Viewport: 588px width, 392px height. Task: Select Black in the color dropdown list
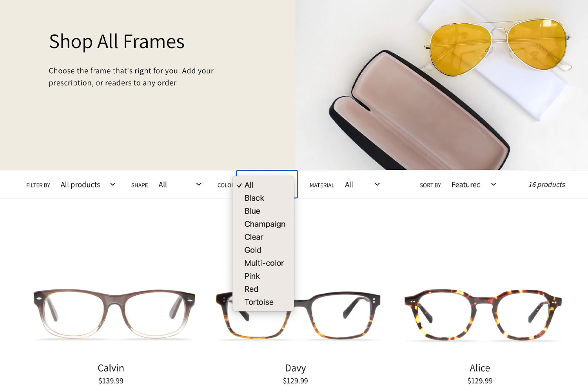point(263,198)
